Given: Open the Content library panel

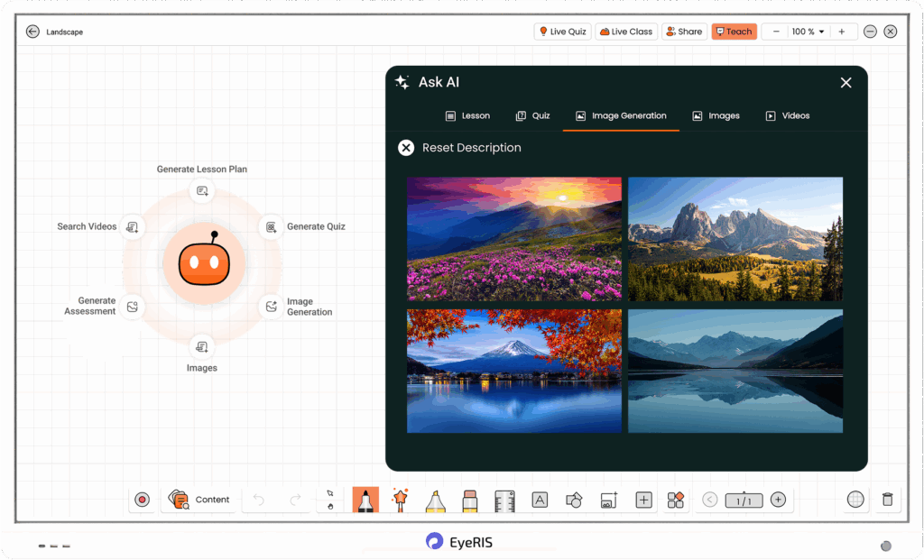Looking at the screenshot, I should coord(199,500).
